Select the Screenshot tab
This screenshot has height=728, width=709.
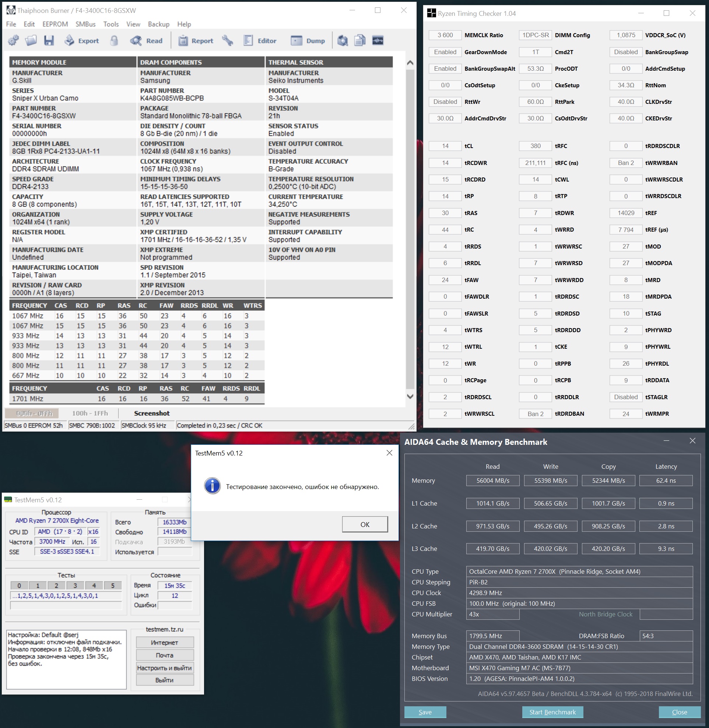tap(151, 413)
